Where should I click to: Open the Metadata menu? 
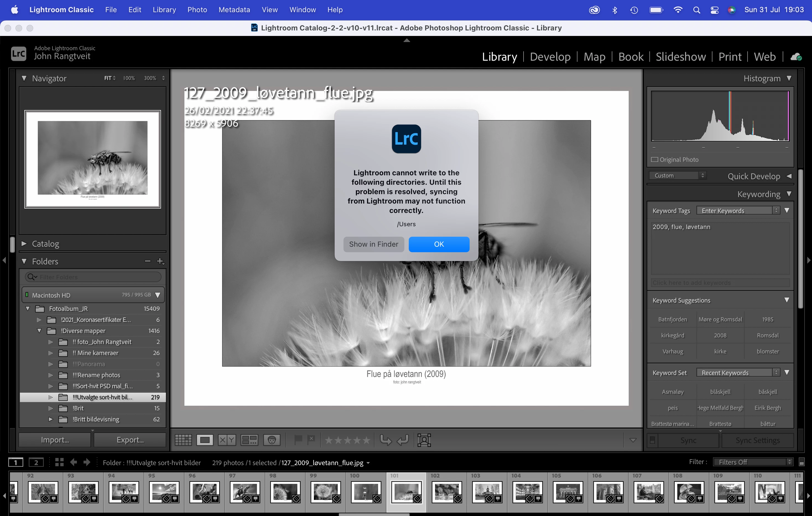[234, 10]
